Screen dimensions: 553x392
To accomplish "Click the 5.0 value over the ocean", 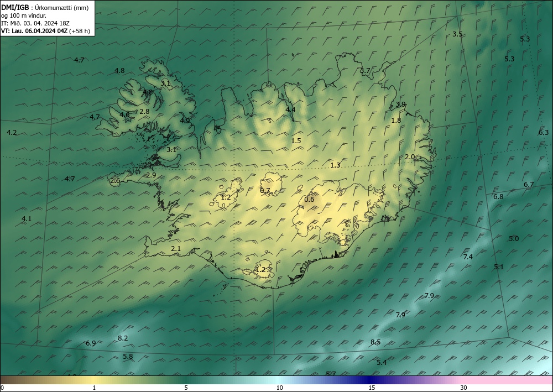I will click(514, 239).
